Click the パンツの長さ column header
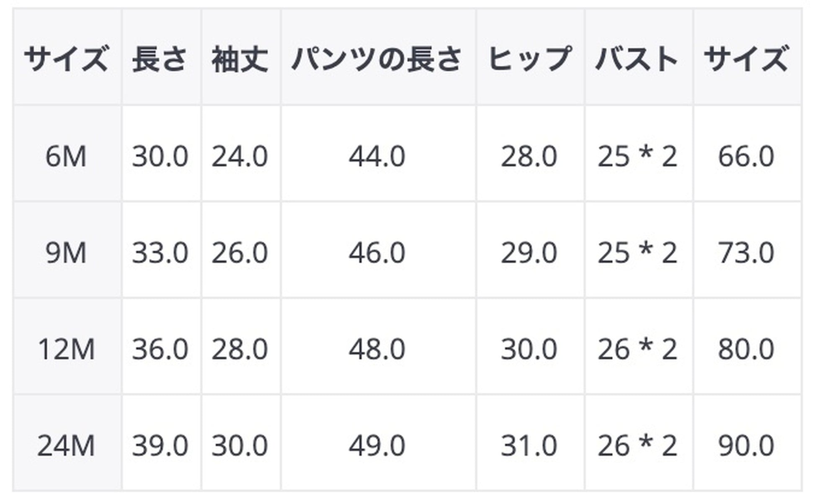The height and width of the screenshot is (504, 815). [x=377, y=58]
